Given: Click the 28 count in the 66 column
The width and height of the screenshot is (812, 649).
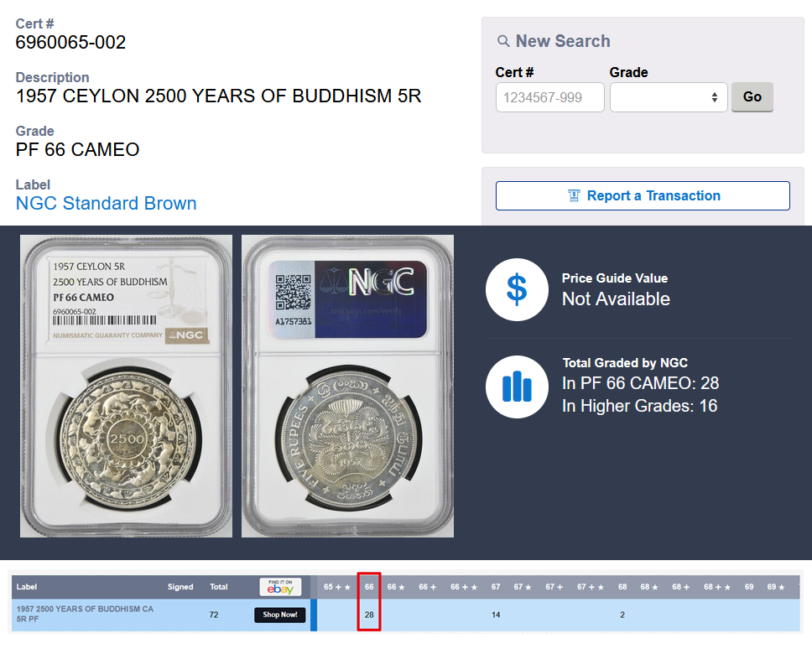Looking at the screenshot, I should pyautogui.click(x=369, y=615).
